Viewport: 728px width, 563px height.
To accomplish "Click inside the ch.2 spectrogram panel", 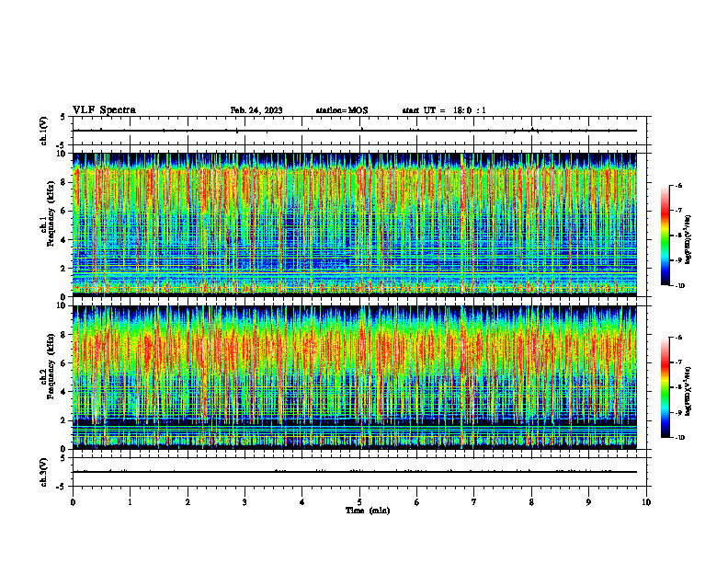I will point(355,377).
